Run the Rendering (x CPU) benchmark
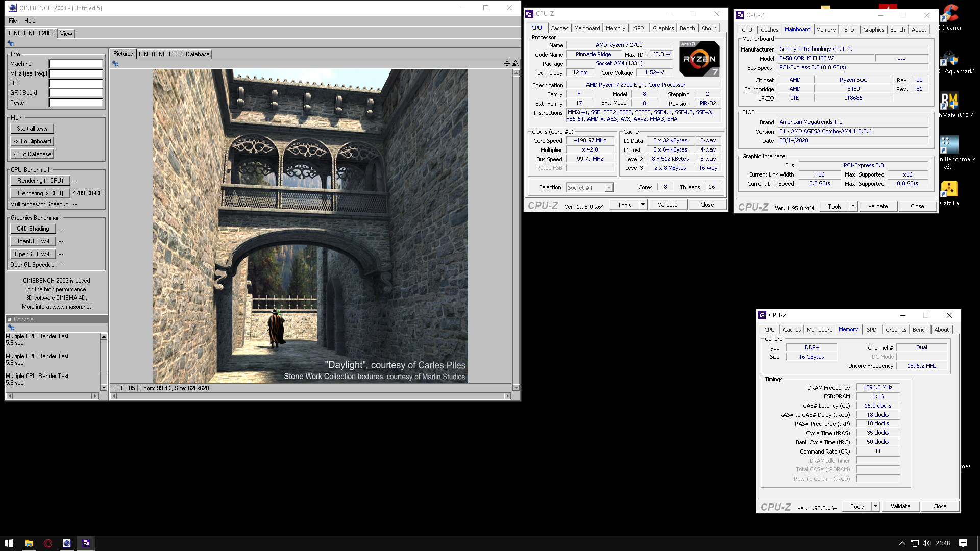The image size is (980, 551). pos(40,193)
